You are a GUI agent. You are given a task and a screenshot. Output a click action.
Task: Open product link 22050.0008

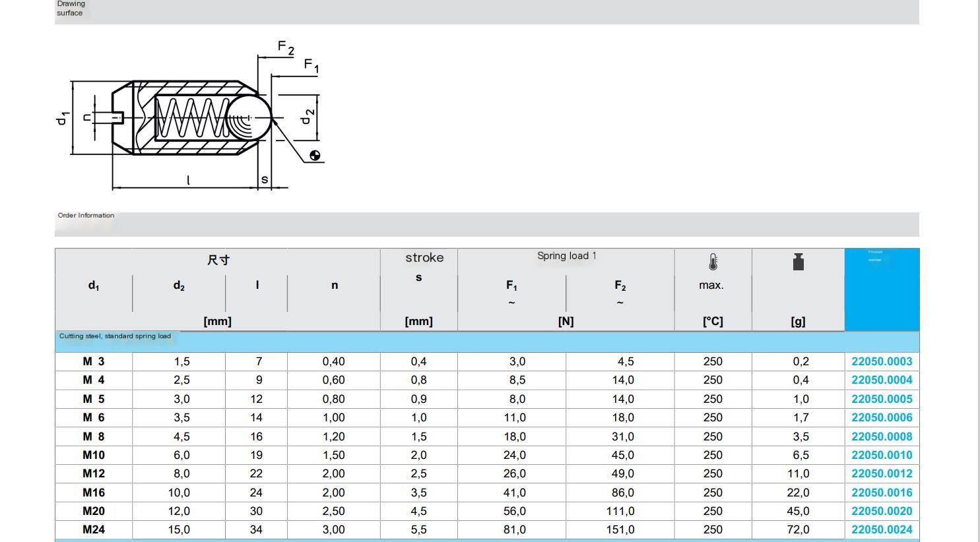882,437
